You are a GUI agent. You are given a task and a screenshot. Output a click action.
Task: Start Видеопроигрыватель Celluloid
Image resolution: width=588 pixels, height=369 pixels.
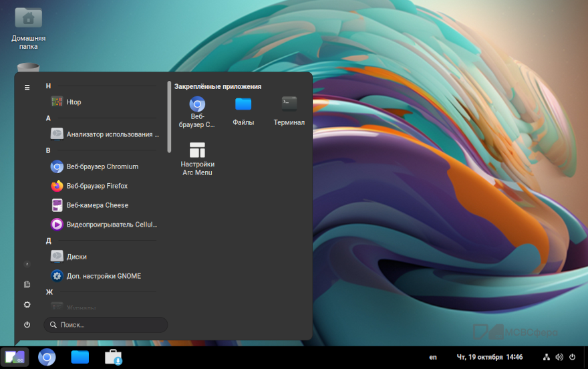pos(103,225)
